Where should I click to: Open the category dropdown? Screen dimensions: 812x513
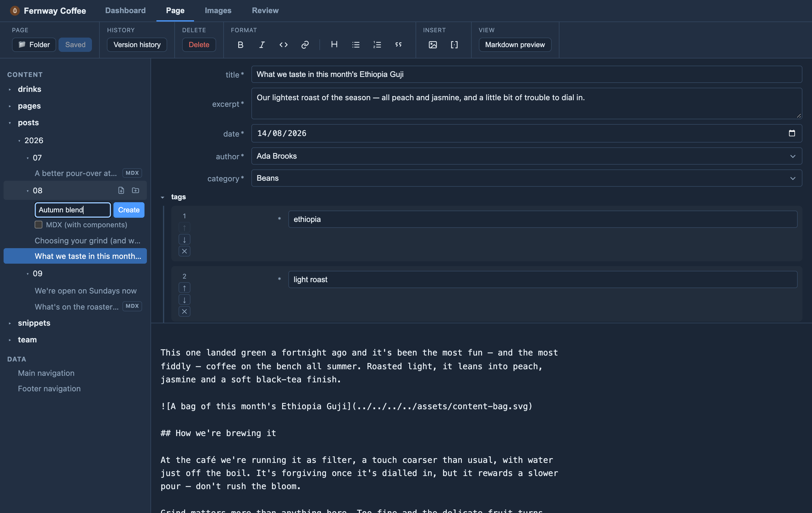(x=526, y=178)
